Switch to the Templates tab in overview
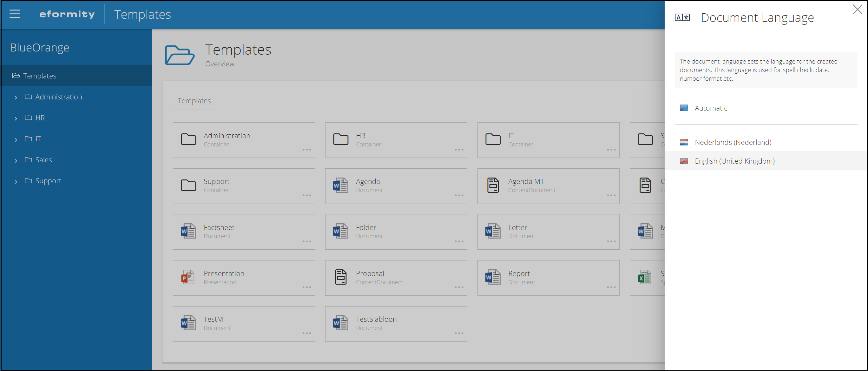This screenshot has height=371, width=868. pos(194,101)
